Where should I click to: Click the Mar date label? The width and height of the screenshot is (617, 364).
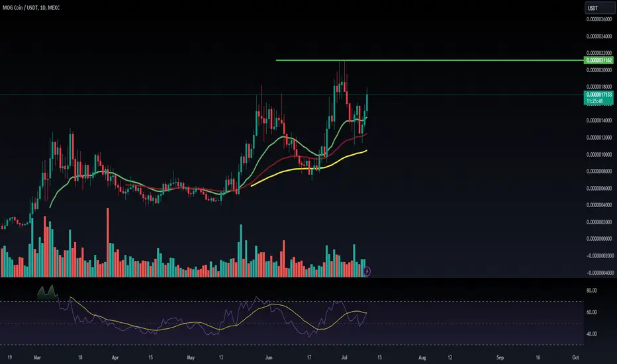37,357
